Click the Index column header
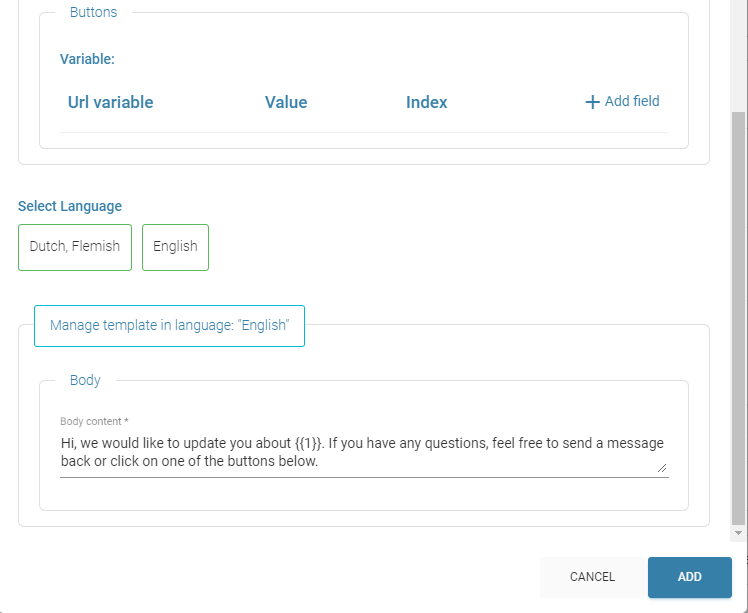Screen dimensions: 748x613 (x=426, y=102)
